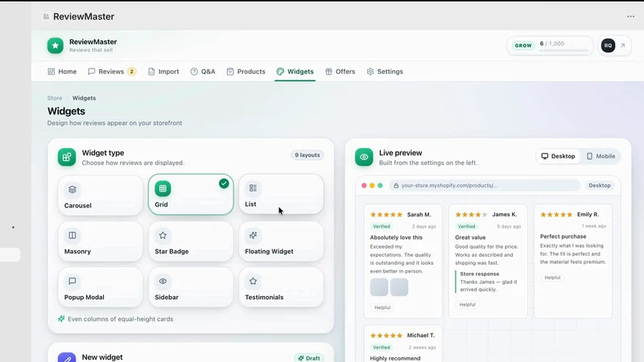Click the expand arrow beside RQ avatar
644x362 pixels.
coord(622,46)
